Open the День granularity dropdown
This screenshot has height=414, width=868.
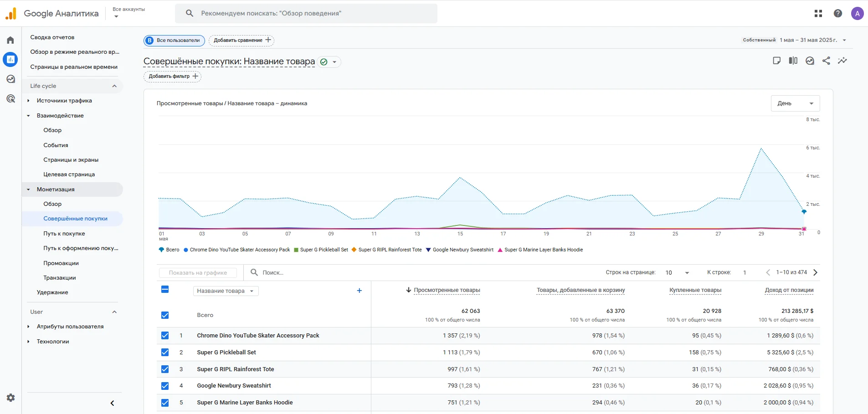pos(795,103)
